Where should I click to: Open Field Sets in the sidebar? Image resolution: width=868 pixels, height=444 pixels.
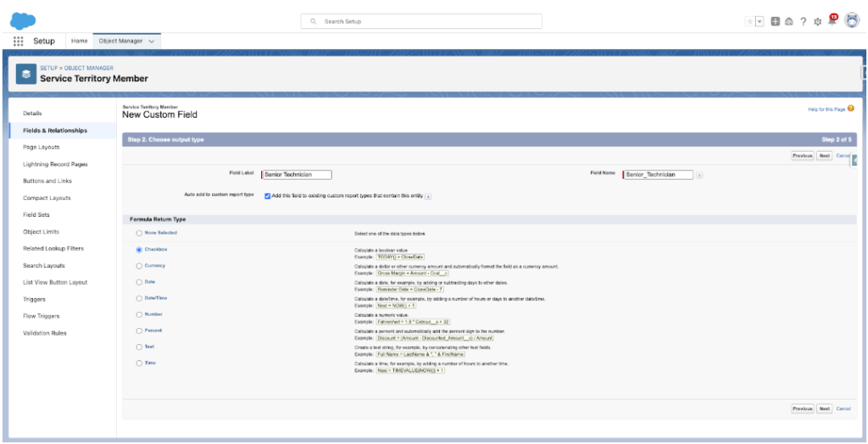[x=36, y=215]
